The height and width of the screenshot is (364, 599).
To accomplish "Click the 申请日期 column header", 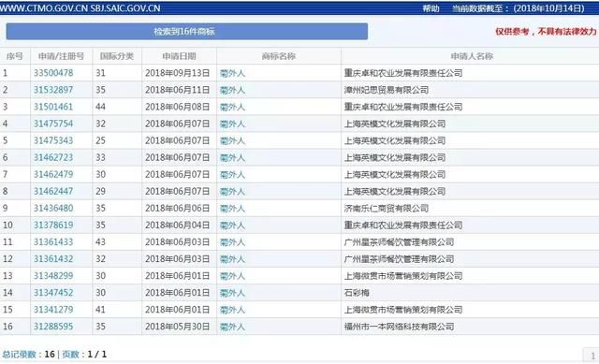I will coord(179,56).
